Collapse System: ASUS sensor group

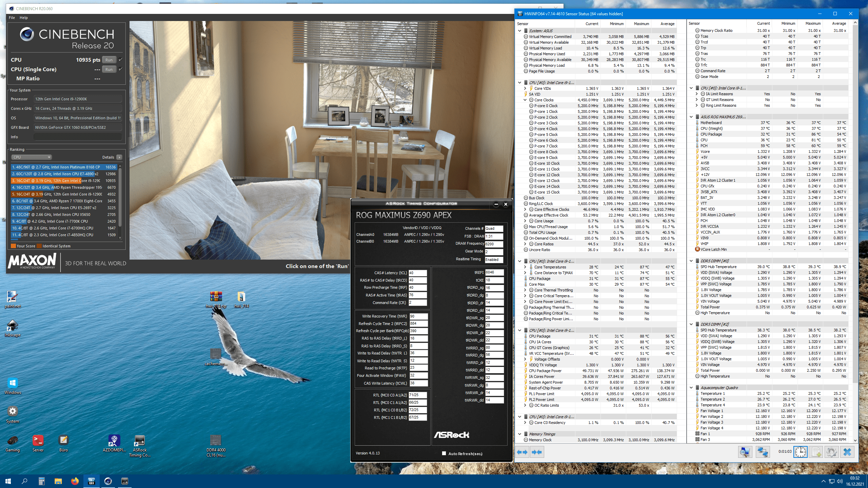[519, 31]
